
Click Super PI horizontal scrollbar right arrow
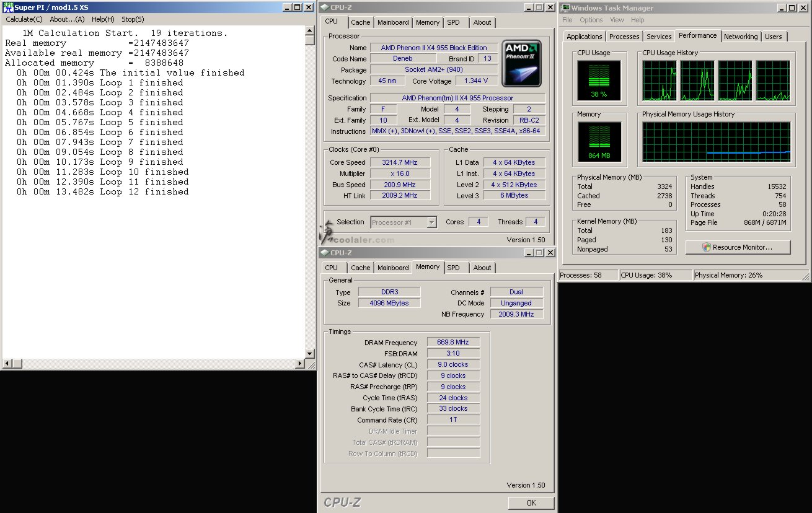point(301,363)
